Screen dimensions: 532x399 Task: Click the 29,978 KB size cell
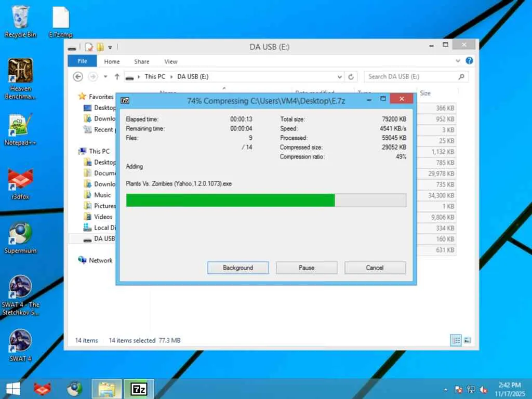point(441,174)
